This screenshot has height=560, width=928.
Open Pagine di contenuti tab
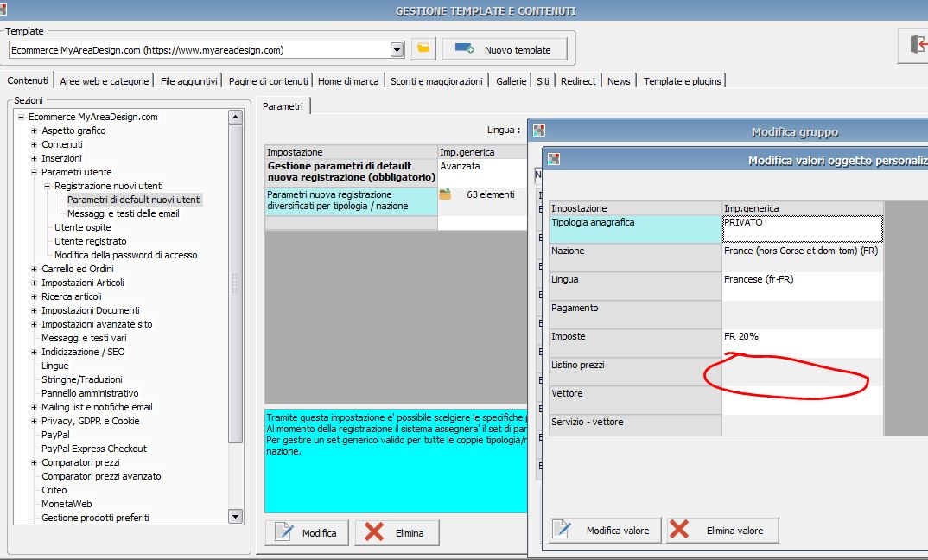(268, 81)
